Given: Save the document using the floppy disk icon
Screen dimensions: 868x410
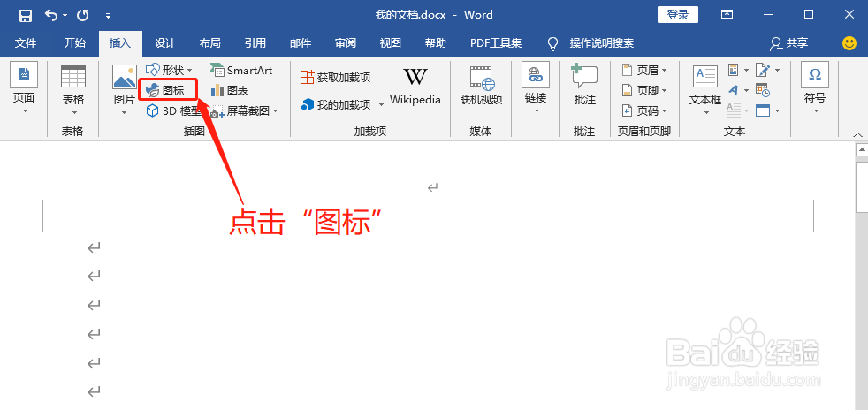Looking at the screenshot, I should pyautogui.click(x=25, y=16).
